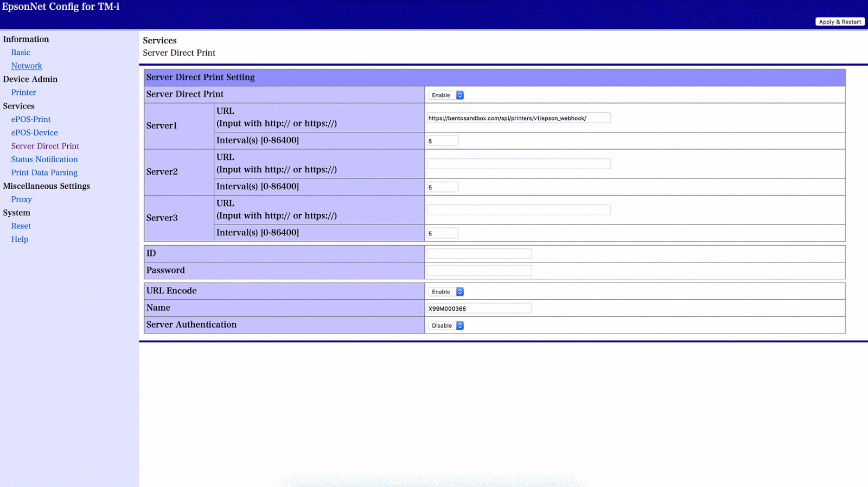Click the 'URL Encode' row label
The height and width of the screenshot is (487, 868).
171,291
